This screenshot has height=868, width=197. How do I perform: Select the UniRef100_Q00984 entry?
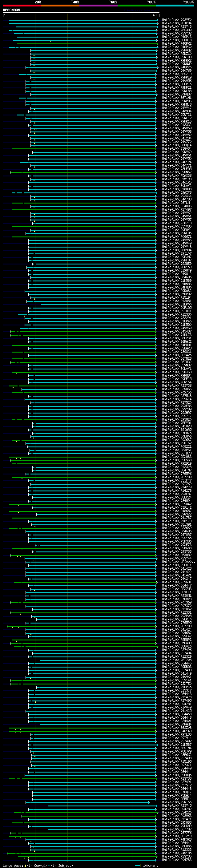[177, 250]
